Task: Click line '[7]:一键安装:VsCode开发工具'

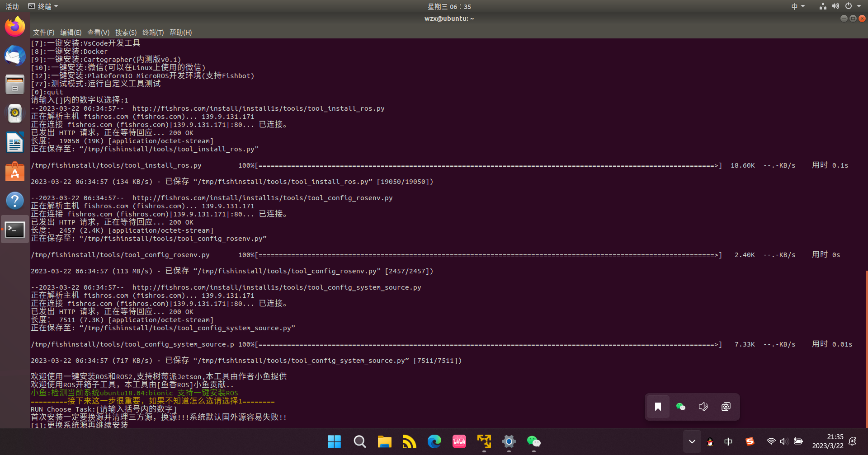Action: pos(85,43)
